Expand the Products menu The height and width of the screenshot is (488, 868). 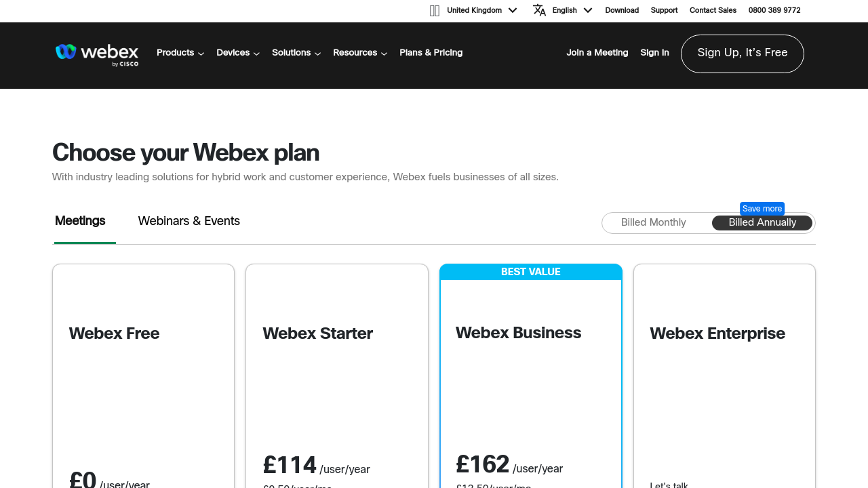point(180,53)
